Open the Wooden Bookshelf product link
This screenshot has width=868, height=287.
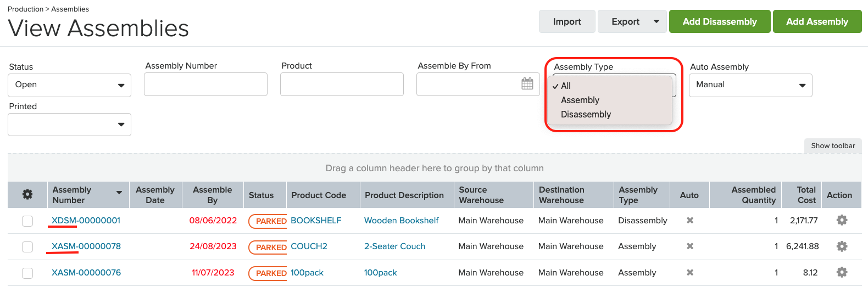point(401,221)
